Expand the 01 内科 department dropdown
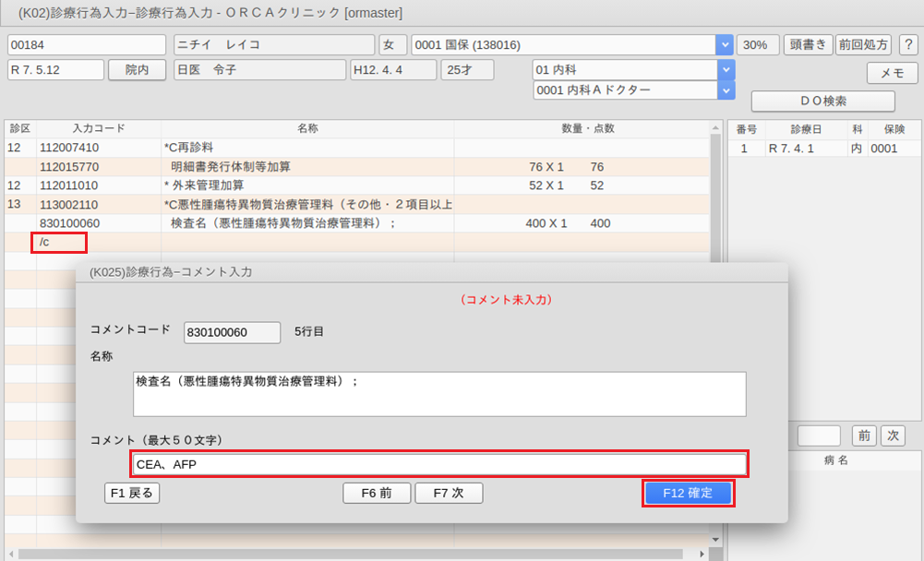Image resolution: width=924 pixels, height=561 pixels. 726,70
